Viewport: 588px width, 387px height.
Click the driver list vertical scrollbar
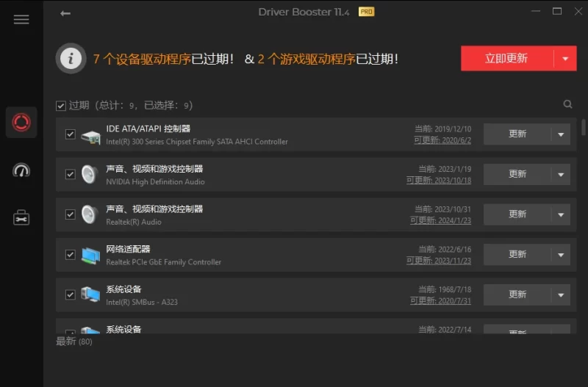pyautogui.click(x=583, y=127)
